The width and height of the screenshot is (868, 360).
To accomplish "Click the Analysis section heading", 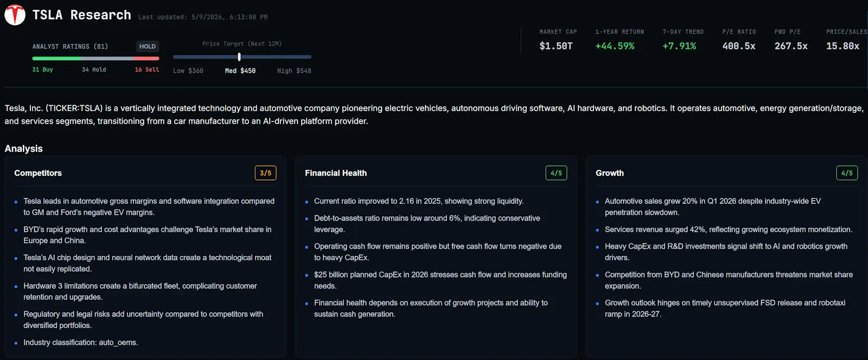I will [24, 149].
